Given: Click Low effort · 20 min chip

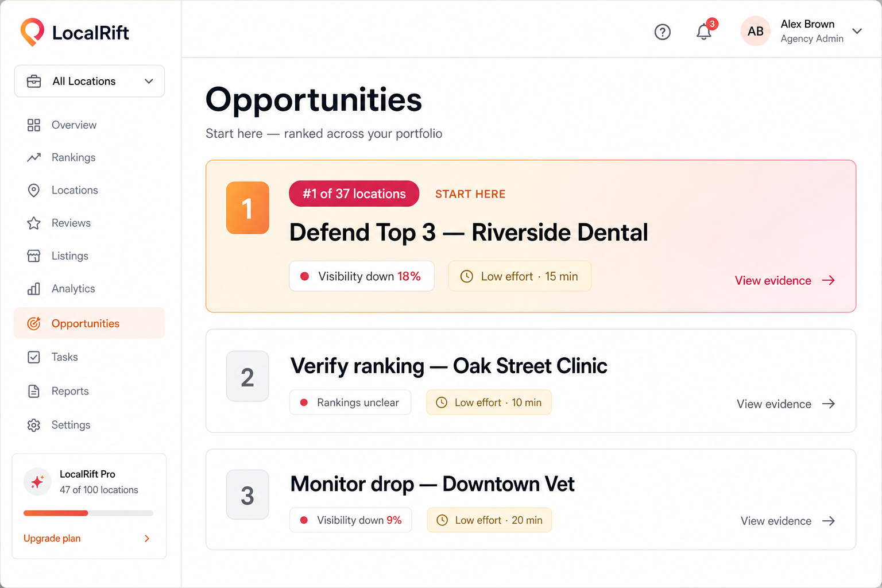Looking at the screenshot, I should 489,520.
